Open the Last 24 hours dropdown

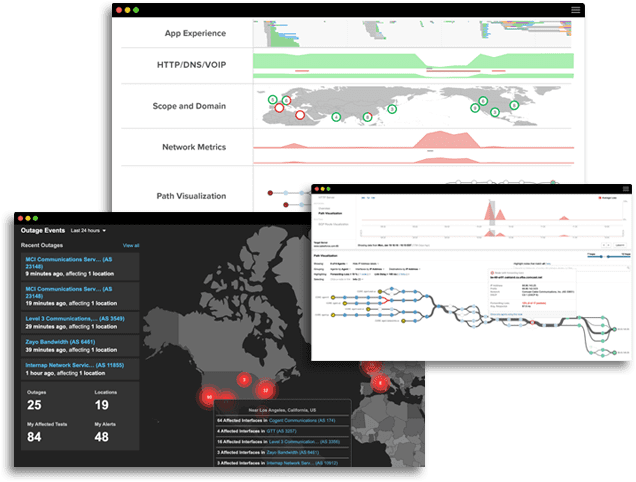coord(88,230)
